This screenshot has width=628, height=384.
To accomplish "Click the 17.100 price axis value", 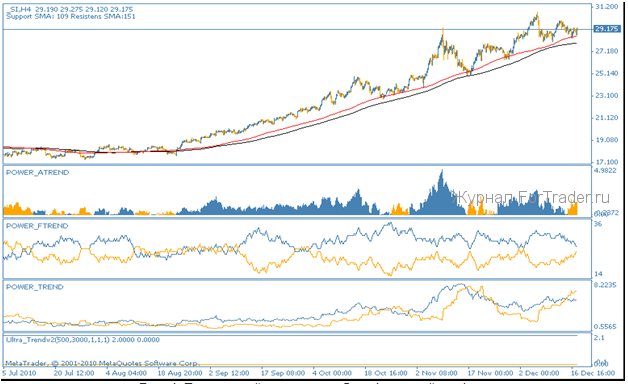I will (x=607, y=162).
